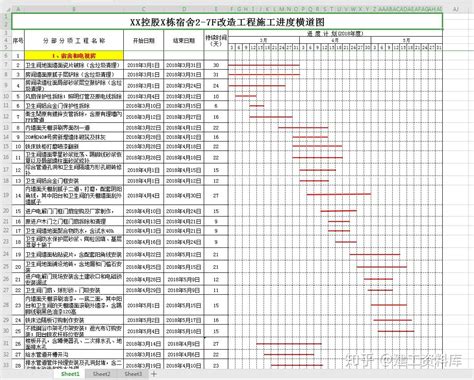Click the Gantt bar in spreadsheet row 19
The width and height of the screenshot is (474, 380).
(x=339, y=194)
